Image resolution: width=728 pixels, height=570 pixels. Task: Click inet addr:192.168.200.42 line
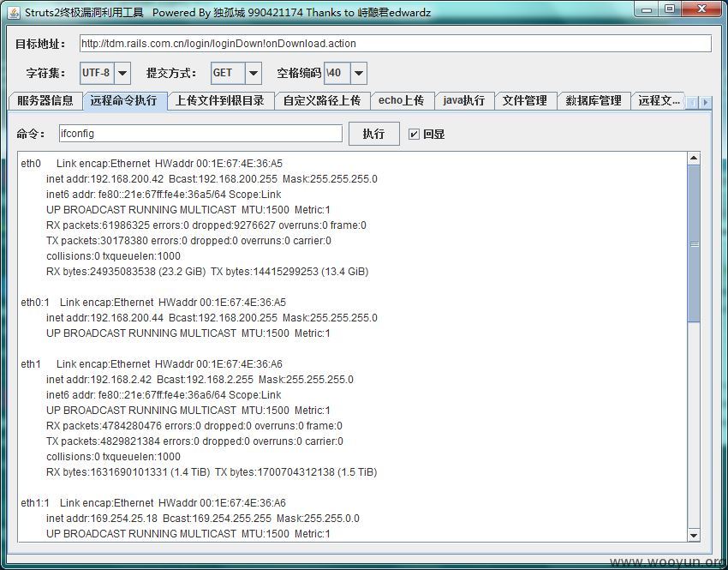[x=212, y=179]
